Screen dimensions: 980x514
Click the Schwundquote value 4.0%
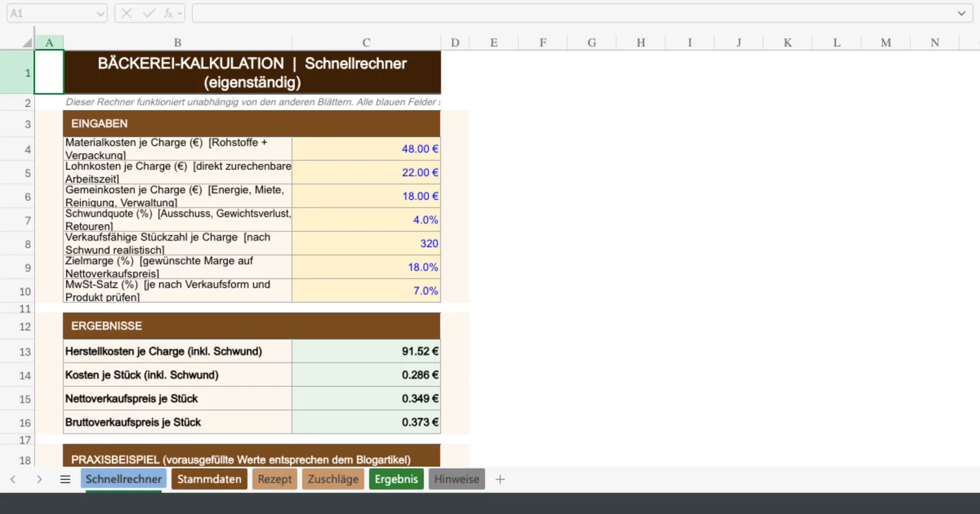pyautogui.click(x=366, y=220)
